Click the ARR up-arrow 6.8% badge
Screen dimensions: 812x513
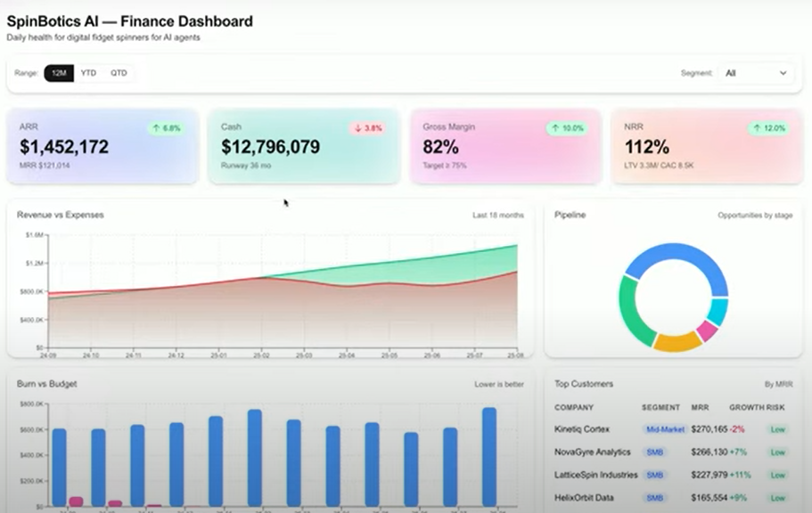166,128
